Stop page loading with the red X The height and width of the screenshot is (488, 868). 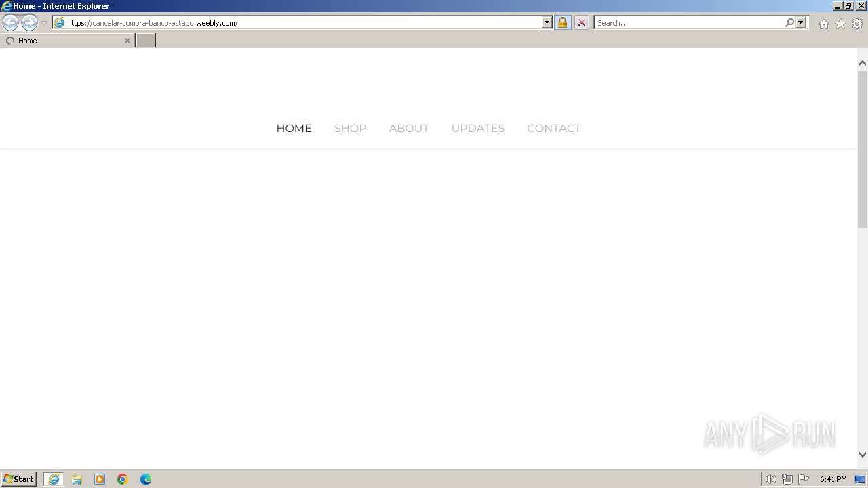pyautogui.click(x=581, y=22)
